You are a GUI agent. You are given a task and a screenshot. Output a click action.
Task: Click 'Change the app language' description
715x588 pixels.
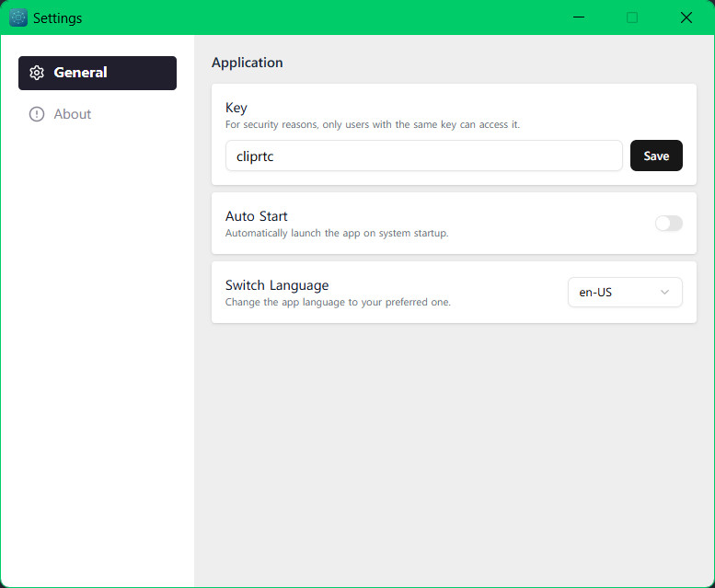click(338, 302)
